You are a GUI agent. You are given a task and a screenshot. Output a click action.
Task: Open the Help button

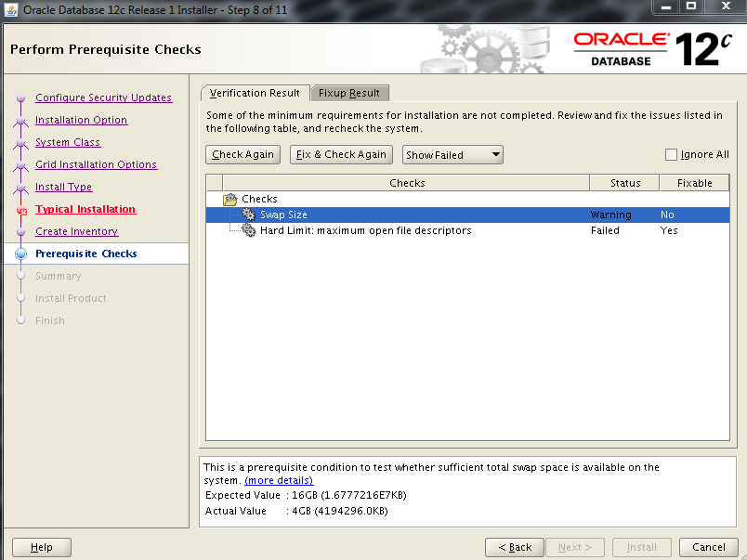click(x=42, y=547)
